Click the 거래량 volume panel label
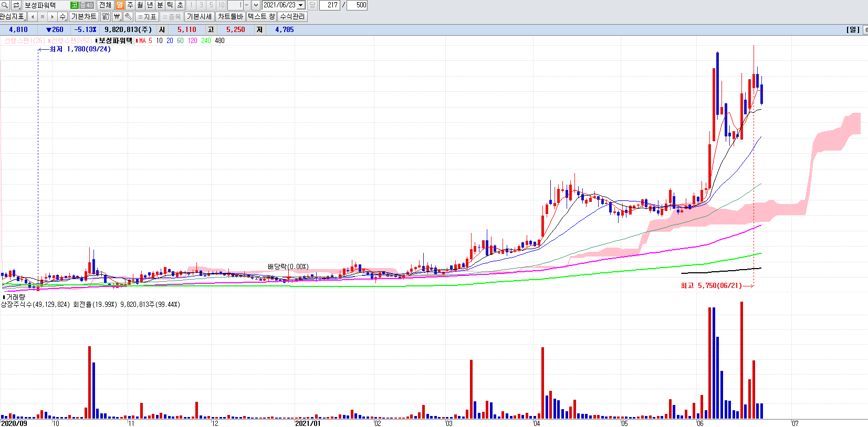 coord(15,297)
